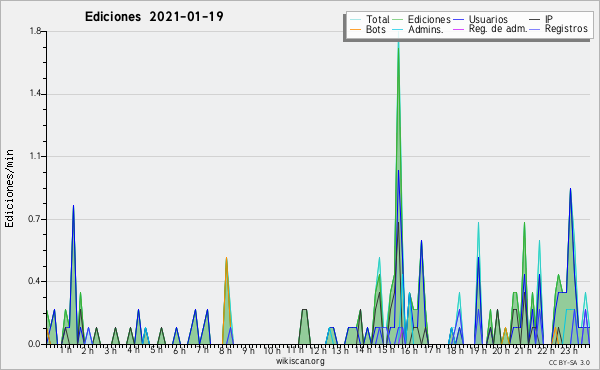
Task: Click the green Ediciones legend line swatch
Action: tap(398, 20)
